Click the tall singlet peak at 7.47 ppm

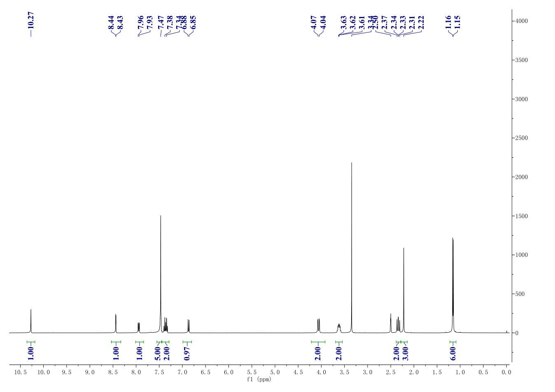(161, 274)
